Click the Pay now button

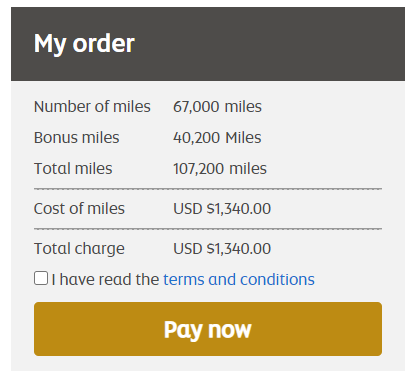point(208,329)
